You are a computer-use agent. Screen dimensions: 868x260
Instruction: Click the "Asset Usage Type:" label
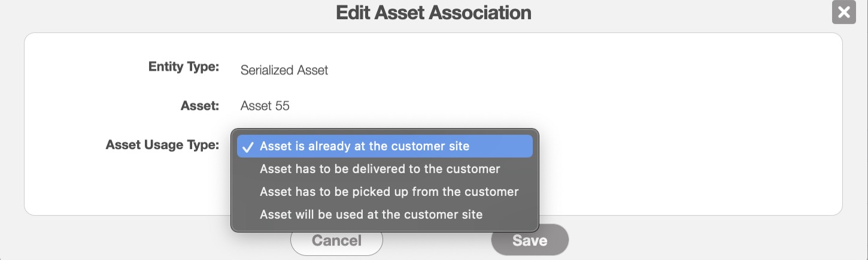(162, 145)
